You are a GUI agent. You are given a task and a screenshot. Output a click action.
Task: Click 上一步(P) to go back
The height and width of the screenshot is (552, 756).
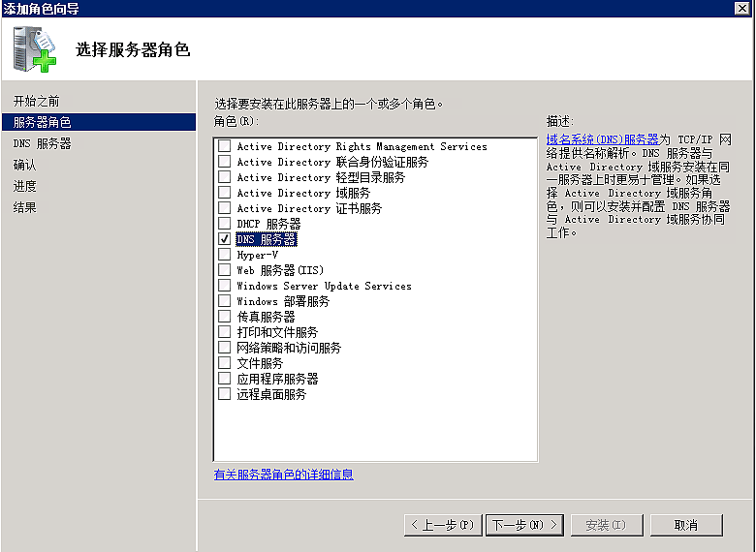[x=442, y=525]
